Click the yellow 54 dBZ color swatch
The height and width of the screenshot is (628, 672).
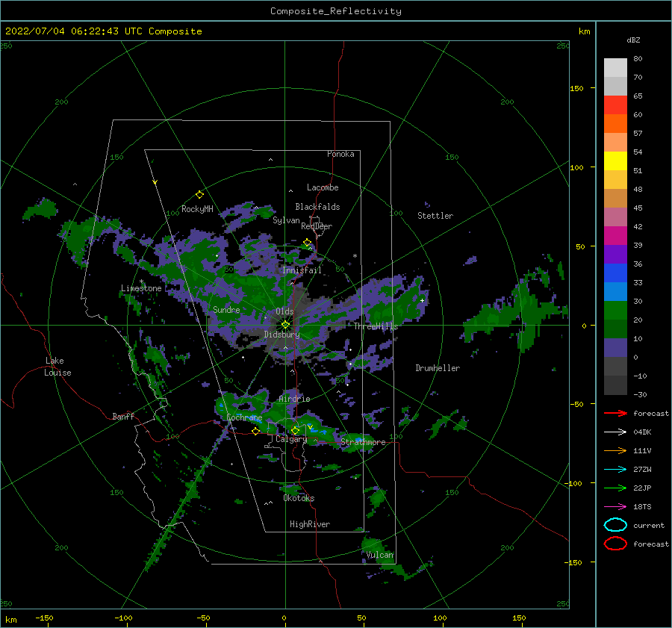coord(615,161)
